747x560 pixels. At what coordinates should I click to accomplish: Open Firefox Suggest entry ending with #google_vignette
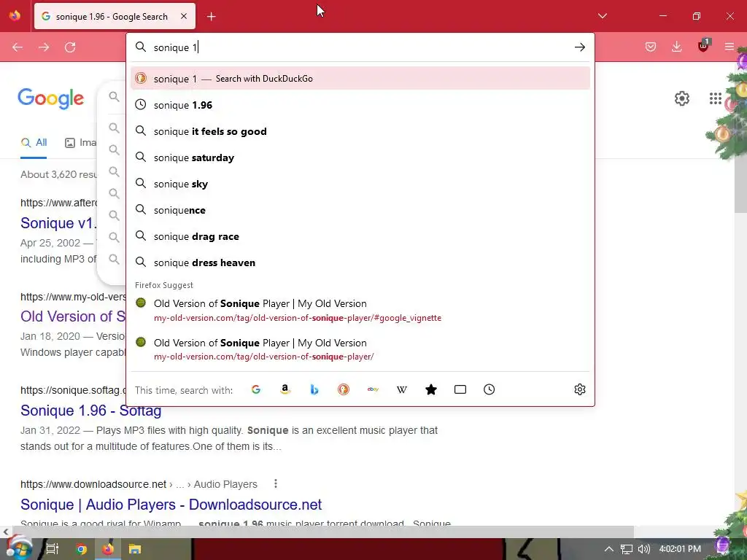click(360, 310)
